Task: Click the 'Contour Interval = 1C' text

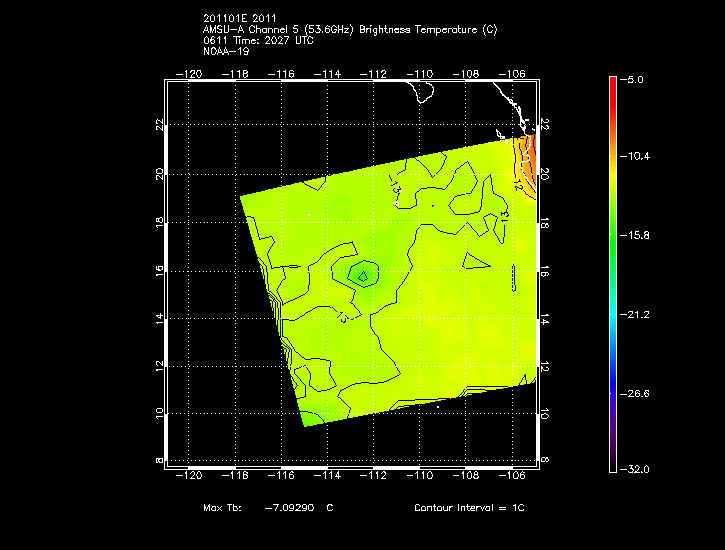Action: pos(469,508)
